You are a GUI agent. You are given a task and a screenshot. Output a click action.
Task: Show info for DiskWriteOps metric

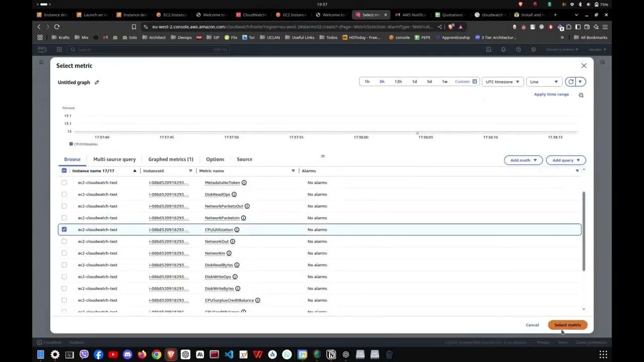[x=235, y=277]
